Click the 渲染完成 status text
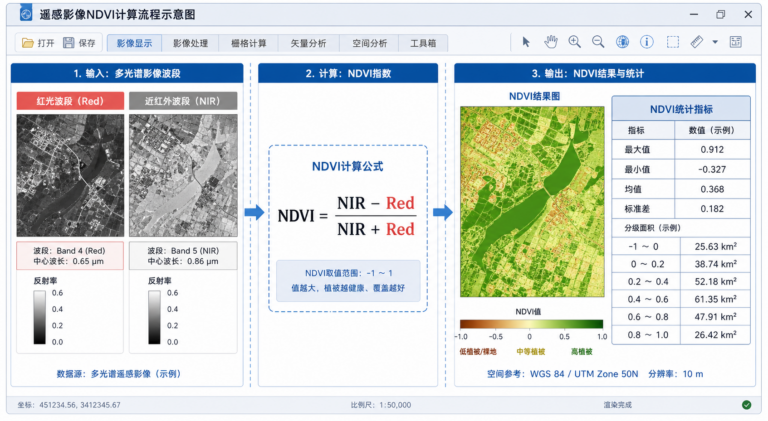This screenshot has height=421, width=768. (617, 405)
